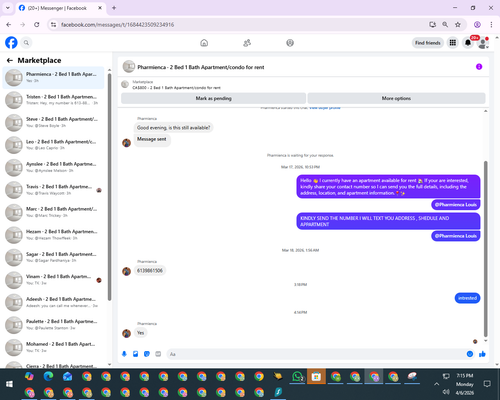The height and width of the screenshot is (400, 500).
Task: Click the Facebook logo icon
Action: tap(11, 43)
